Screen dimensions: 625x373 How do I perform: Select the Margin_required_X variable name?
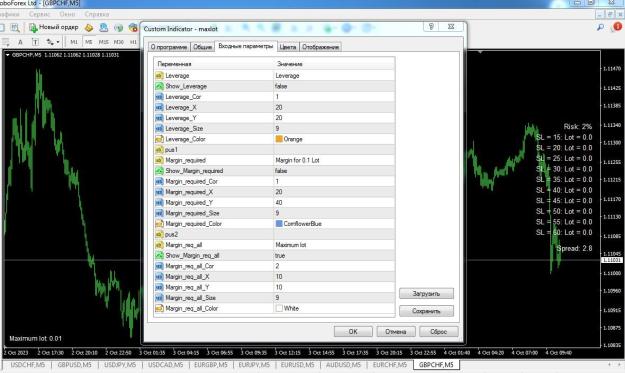click(189, 192)
